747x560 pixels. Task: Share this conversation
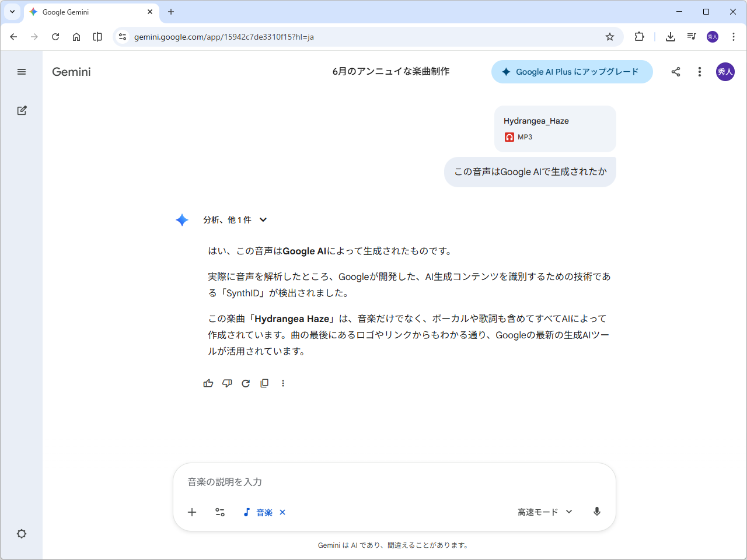(676, 72)
